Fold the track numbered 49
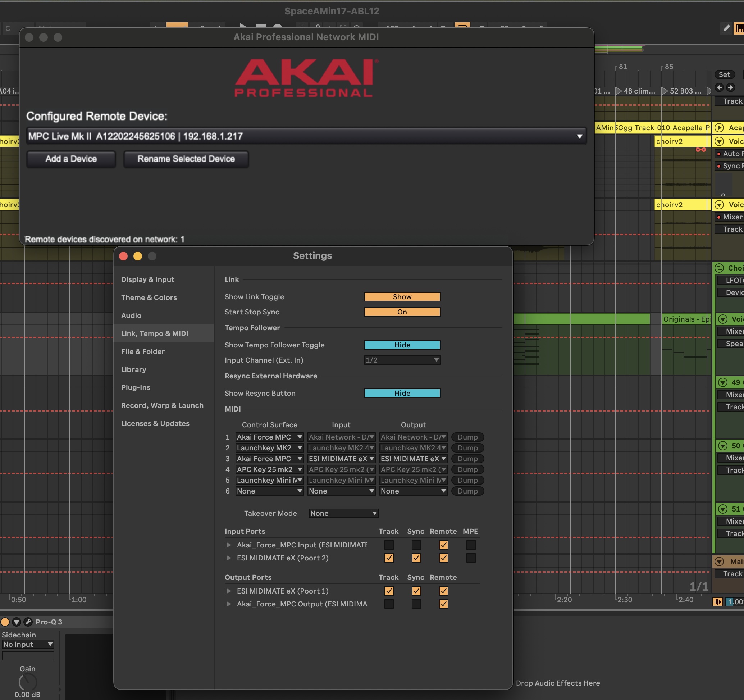The width and height of the screenshot is (744, 700). click(723, 382)
